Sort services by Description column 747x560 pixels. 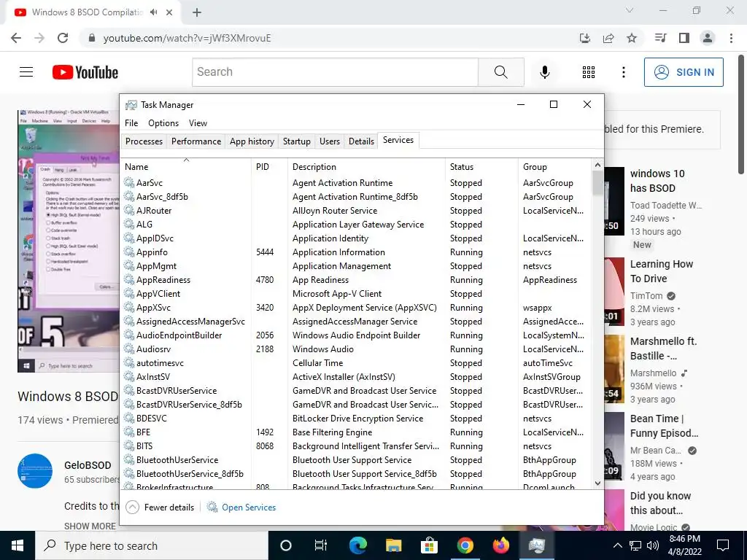(367, 167)
